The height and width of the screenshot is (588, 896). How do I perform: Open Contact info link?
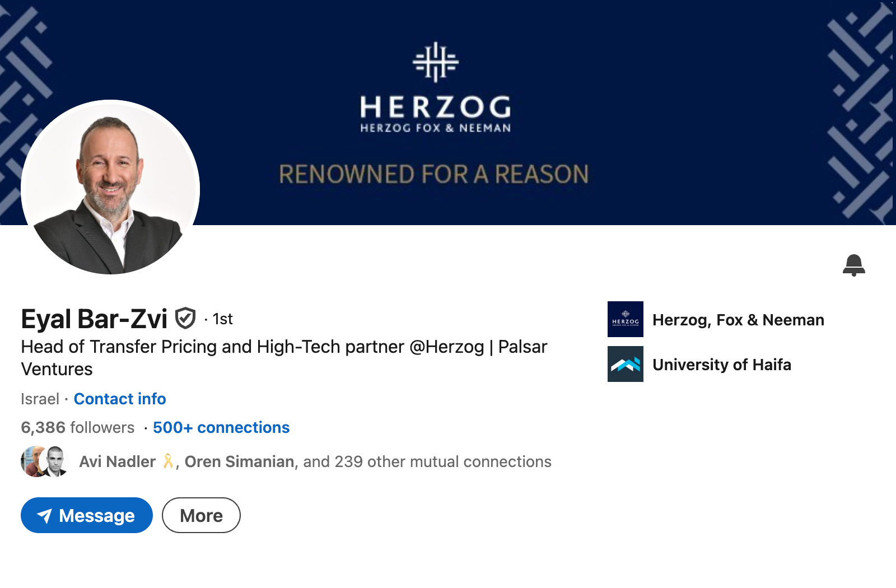click(120, 399)
